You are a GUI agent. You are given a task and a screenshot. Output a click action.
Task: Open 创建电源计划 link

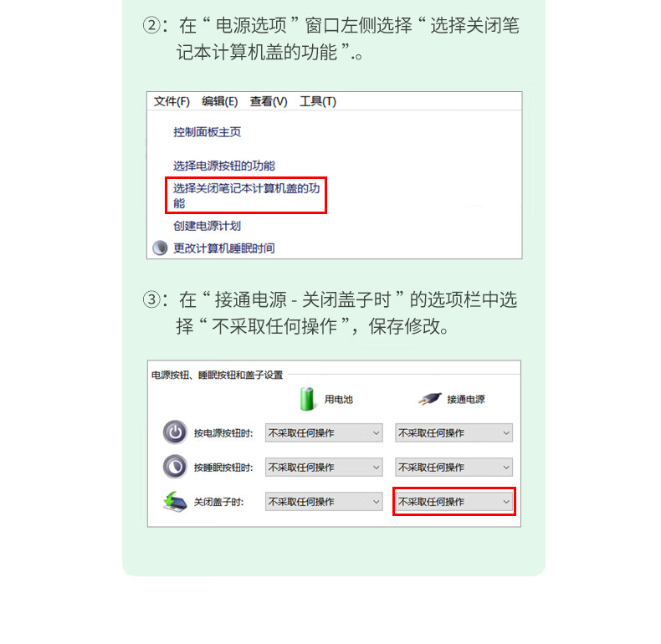click(x=207, y=226)
